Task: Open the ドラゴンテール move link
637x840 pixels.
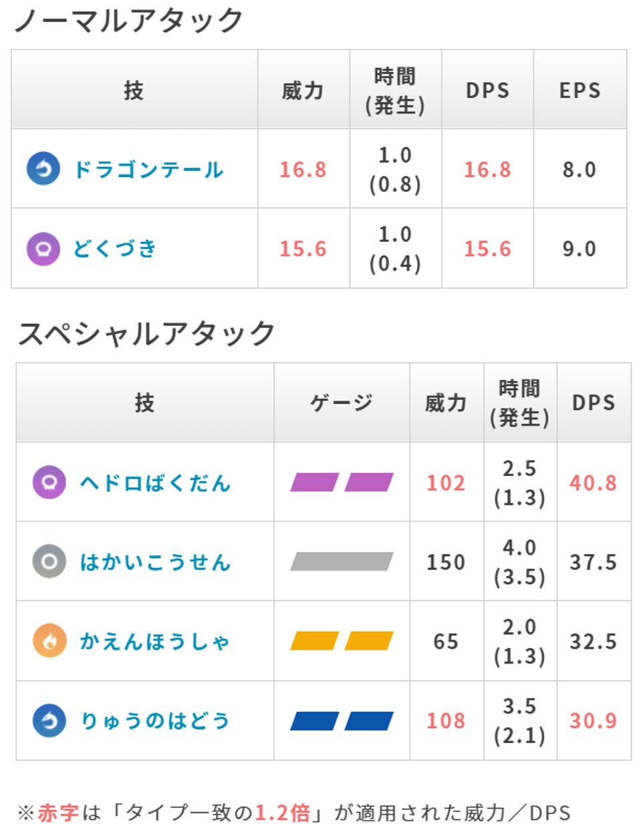Action: pos(148,170)
